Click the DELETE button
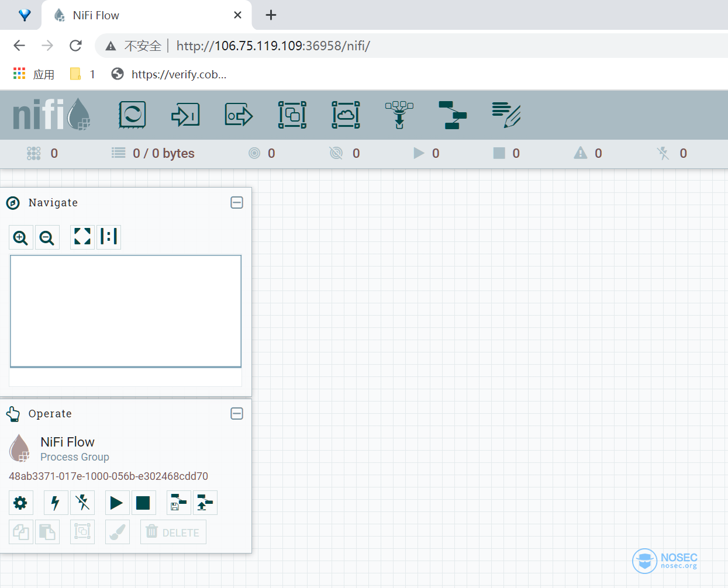The image size is (728, 588). coord(173,532)
